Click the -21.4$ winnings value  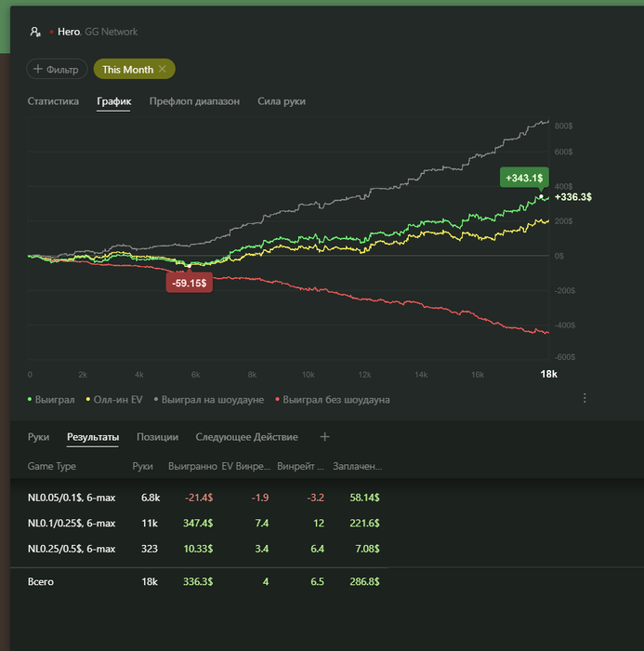click(199, 498)
